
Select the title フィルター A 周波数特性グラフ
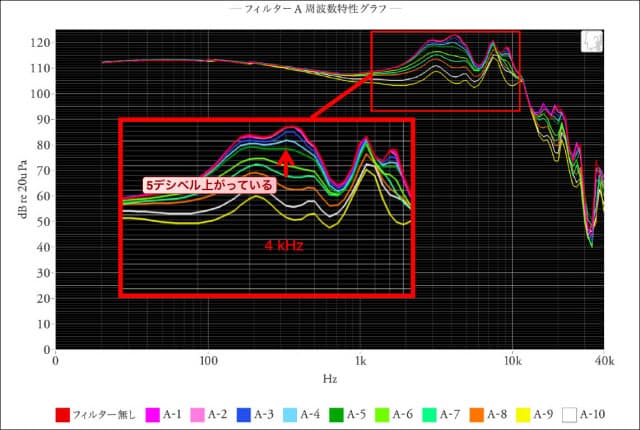315,9
